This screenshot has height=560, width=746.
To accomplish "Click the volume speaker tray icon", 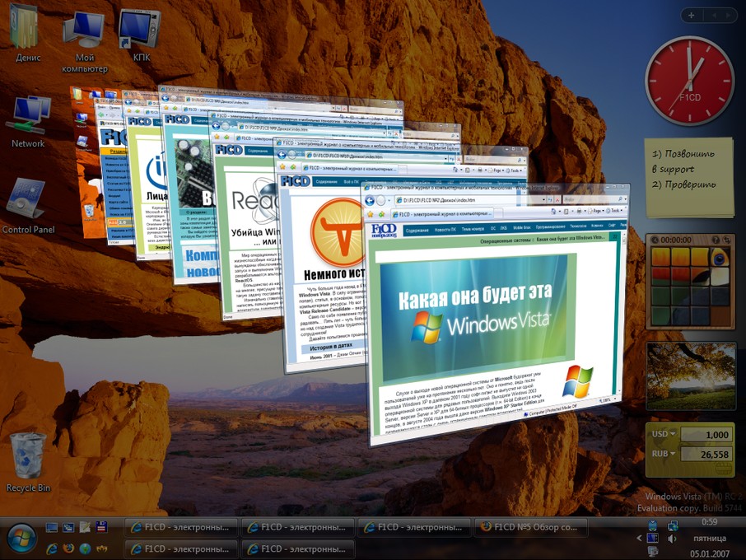I will tap(672, 539).
